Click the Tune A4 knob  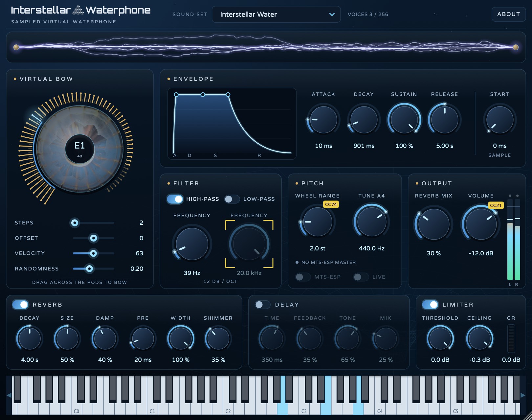pos(372,222)
